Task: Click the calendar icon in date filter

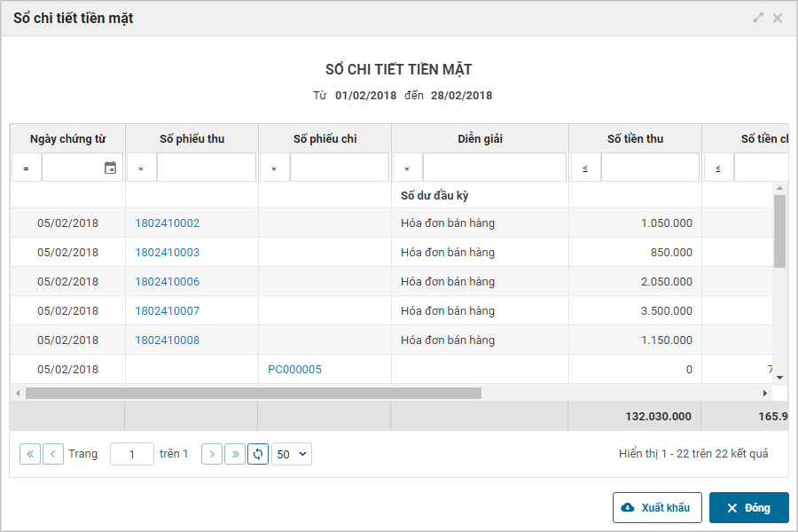Action: (x=110, y=168)
